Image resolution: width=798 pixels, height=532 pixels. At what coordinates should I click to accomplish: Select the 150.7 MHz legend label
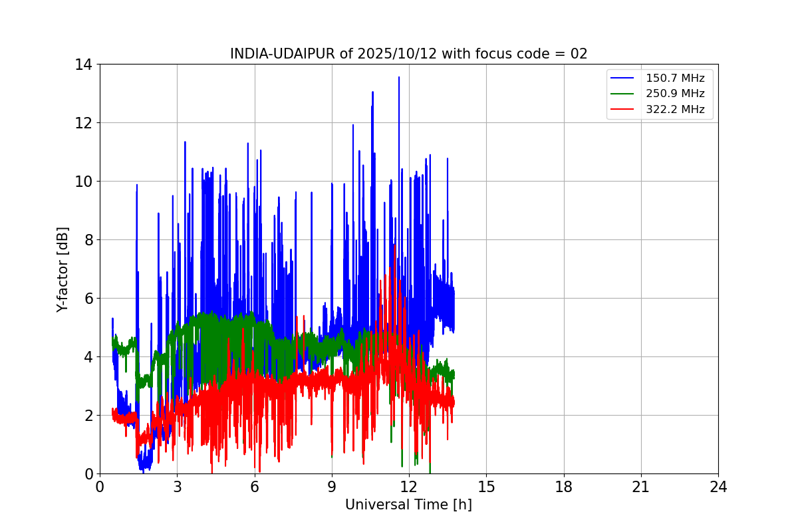[675, 78]
